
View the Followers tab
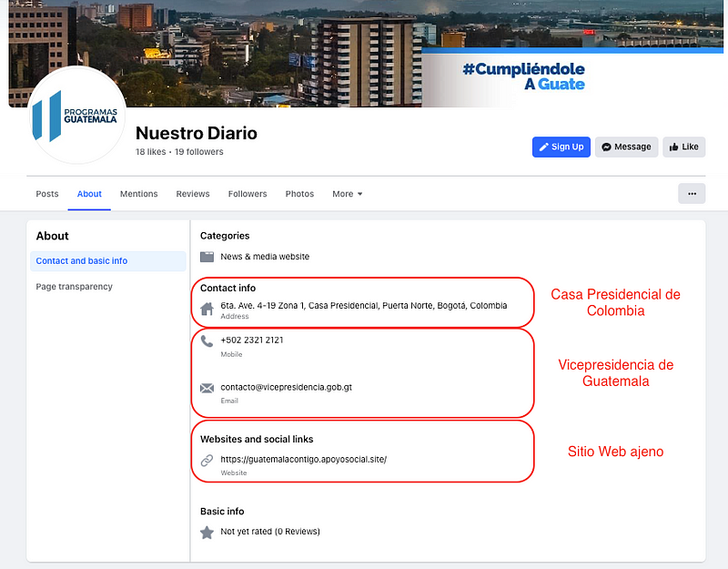pos(248,194)
